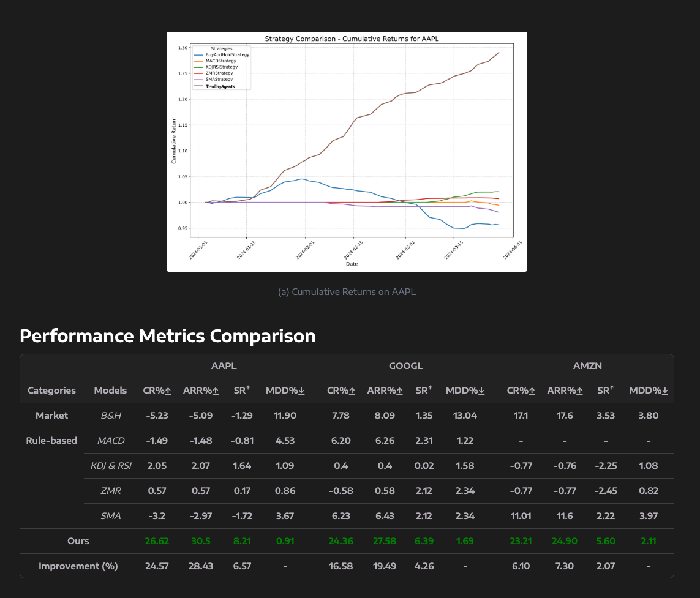Select the Ours row in the table
700x598 pixels.
[78, 540]
